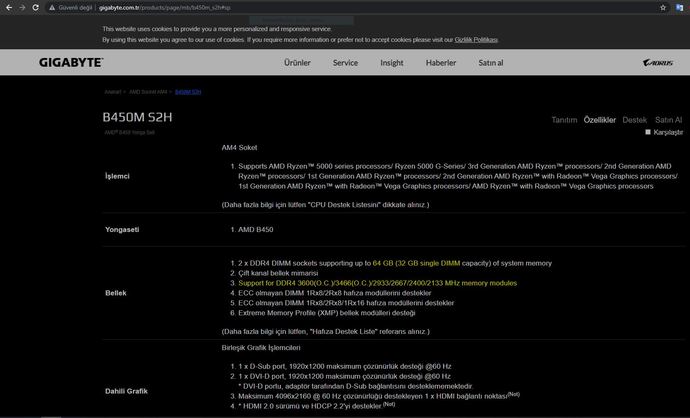
Task: Click the first breadcrumb home link
Action: [x=113, y=92]
